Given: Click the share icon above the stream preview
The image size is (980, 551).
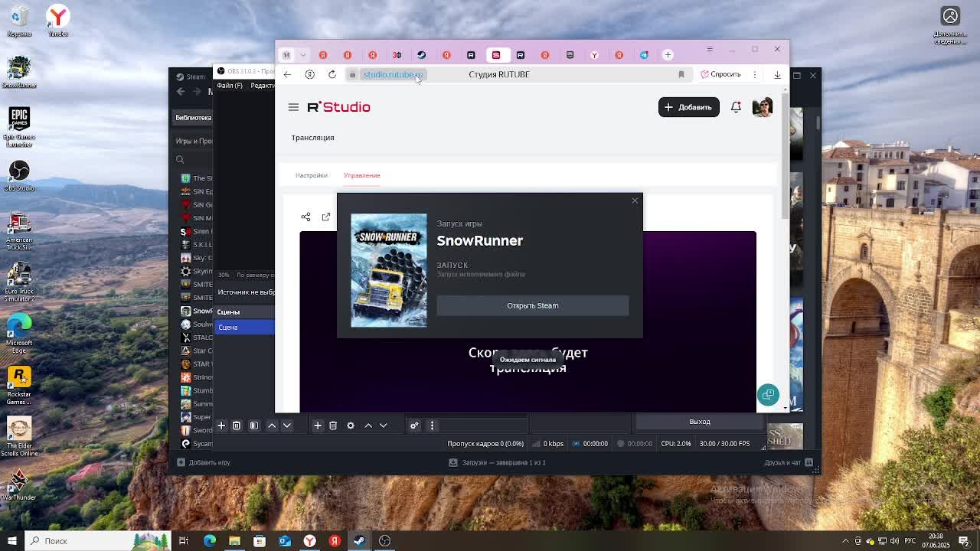Looking at the screenshot, I should [x=305, y=217].
